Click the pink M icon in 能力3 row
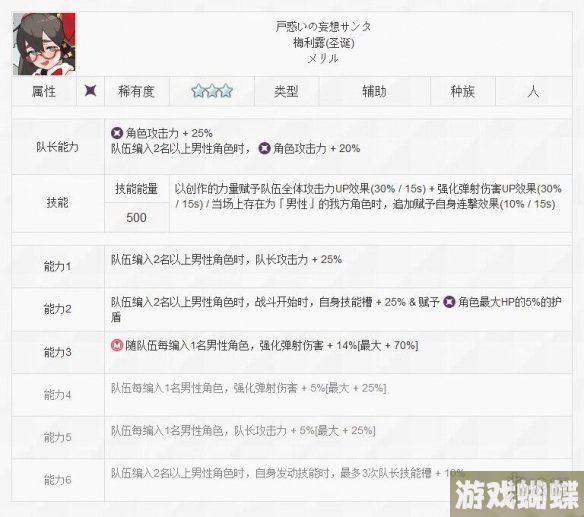 (117, 345)
